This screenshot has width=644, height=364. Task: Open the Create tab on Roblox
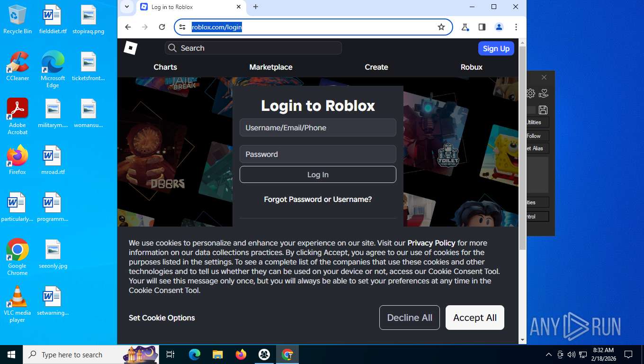pyautogui.click(x=376, y=67)
